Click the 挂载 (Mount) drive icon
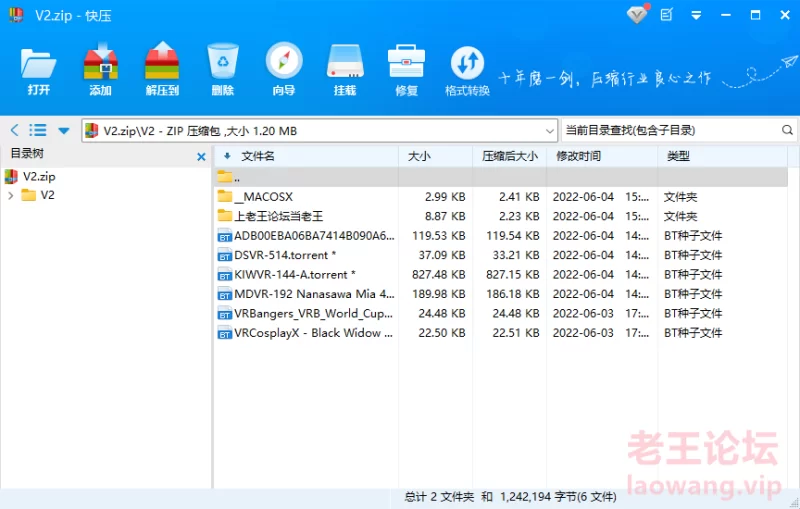The width and height of the screenshot is (800, 509). [x=345, y=70]
